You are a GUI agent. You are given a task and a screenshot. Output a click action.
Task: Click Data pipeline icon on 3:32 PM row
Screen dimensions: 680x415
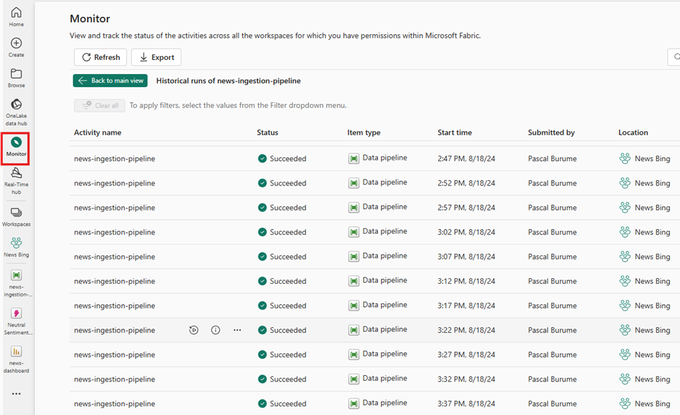pyautogui.click(x=354, y=379)
